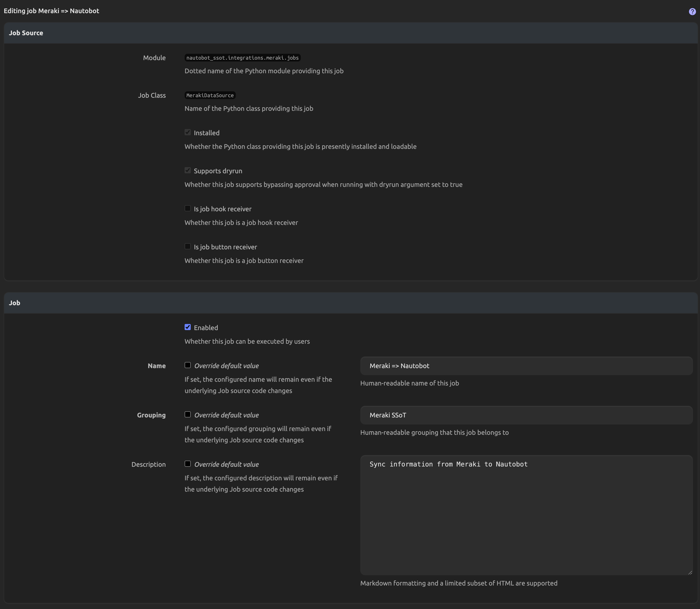
Task: Click the Name input field
Action: coord(526,366)
